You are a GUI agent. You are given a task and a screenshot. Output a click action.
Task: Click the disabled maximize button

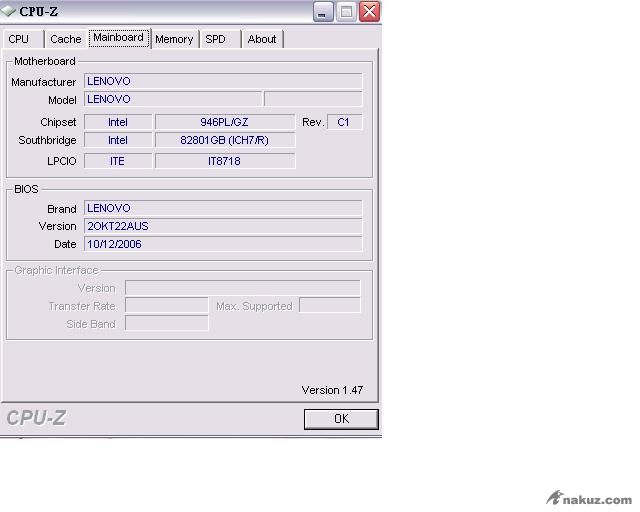(x=346, y=11)
